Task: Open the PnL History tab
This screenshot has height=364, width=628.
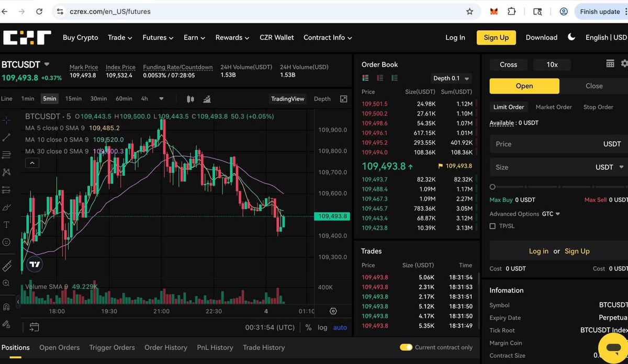Action: [215, 347]
